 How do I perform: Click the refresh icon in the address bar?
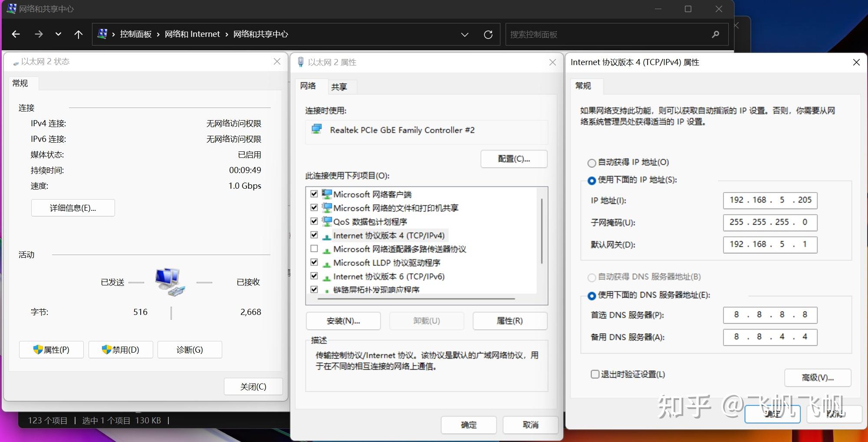click(x=489, y=34)
